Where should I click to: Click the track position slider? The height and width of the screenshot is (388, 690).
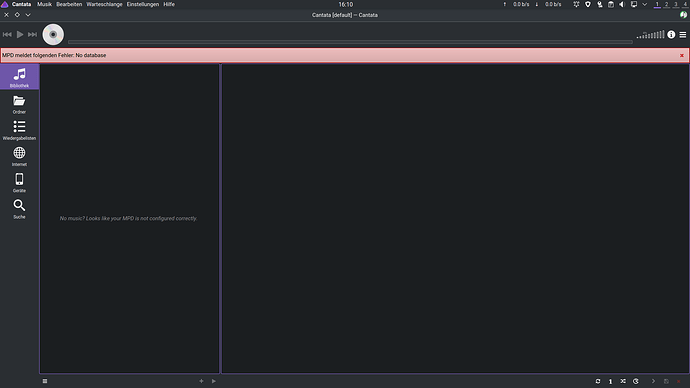tap(350, 42)
